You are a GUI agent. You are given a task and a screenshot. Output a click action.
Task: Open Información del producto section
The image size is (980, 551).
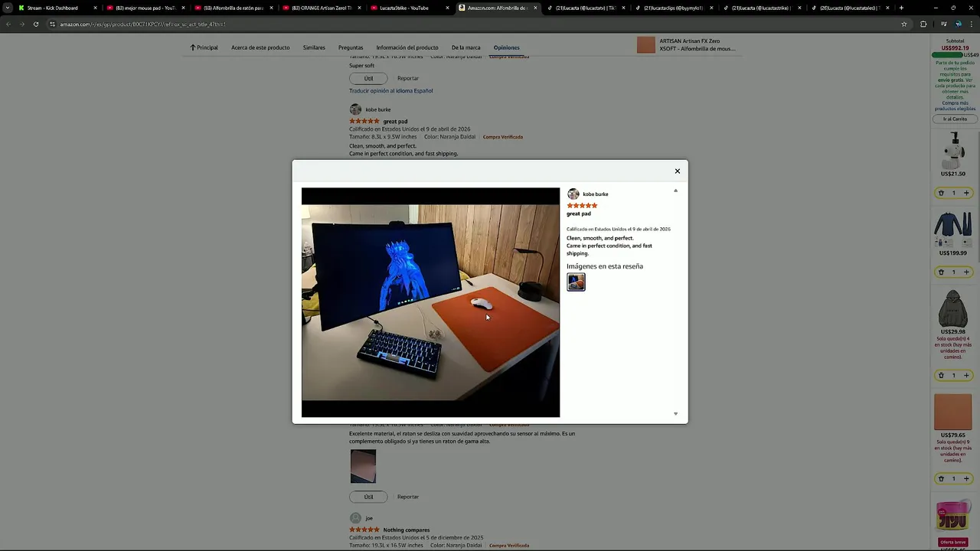point(407,47)
